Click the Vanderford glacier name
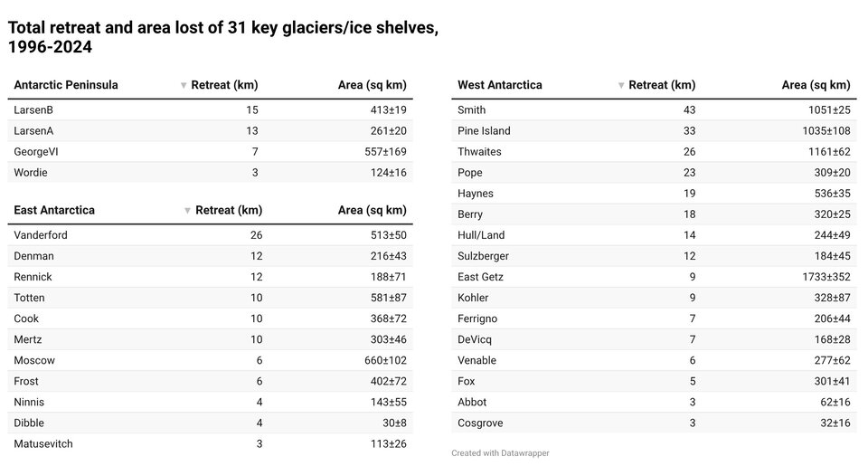Image resolution: width=868 pixels, height=466 pixels. pos(41,235)
